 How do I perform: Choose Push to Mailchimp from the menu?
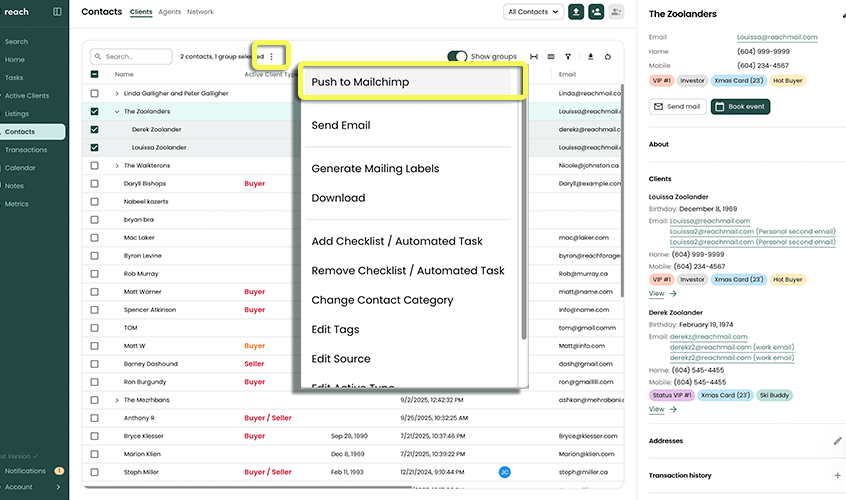click(410, 82)
